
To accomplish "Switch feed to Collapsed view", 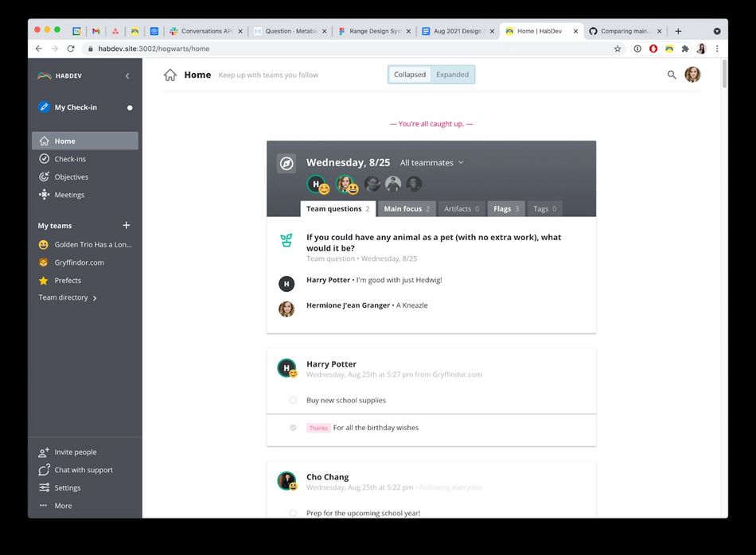I will pos(410,74).
